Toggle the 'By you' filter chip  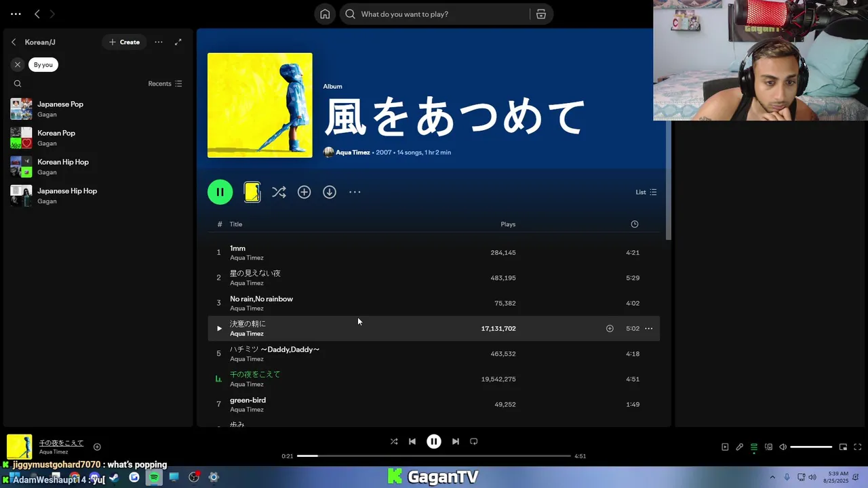point(43,64)
